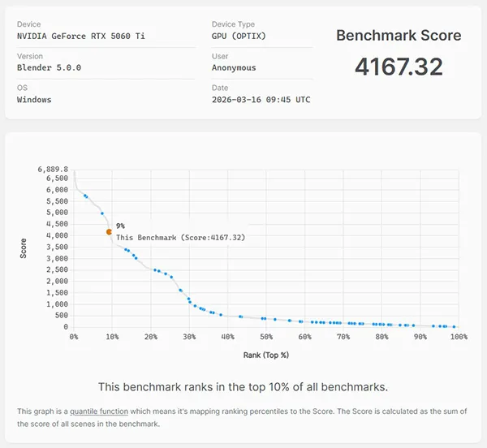The width and height of the screenshot is (487, 448).
Task: Click the Anonymous user value
Action: 234,68
